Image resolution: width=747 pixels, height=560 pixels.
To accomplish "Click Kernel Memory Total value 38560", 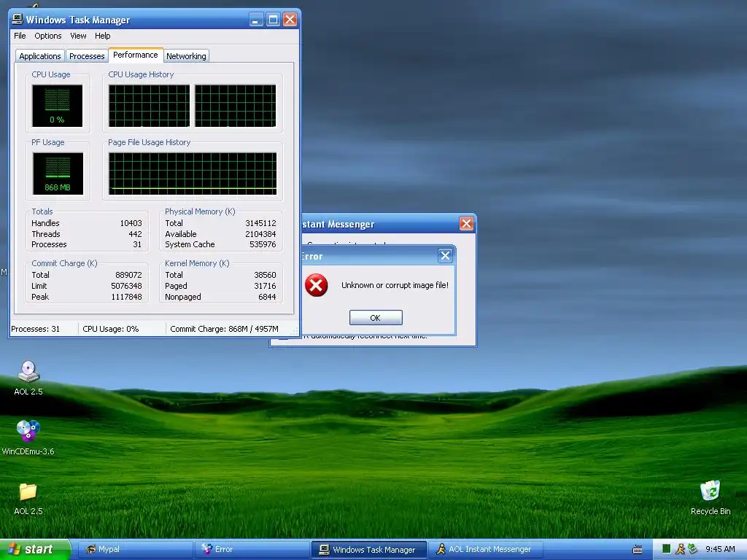I will tap(265, 275).
